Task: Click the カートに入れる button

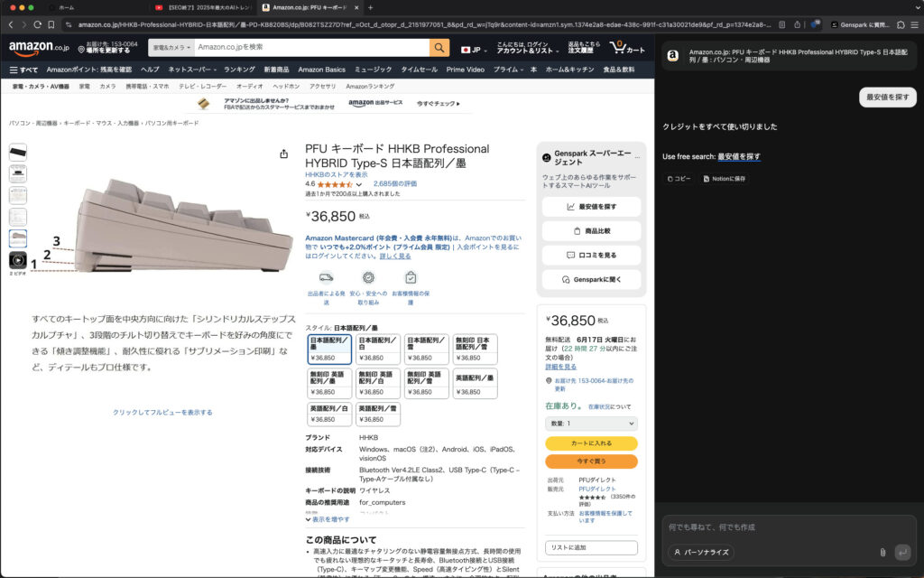Action: coord(591,443)
